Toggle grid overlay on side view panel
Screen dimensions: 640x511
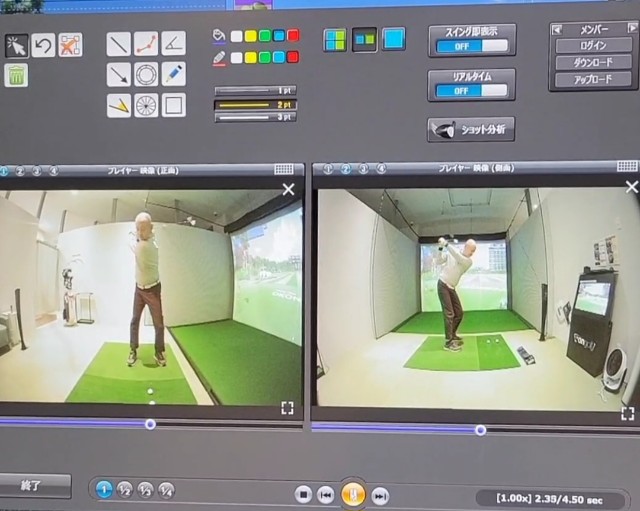(627, 166)
